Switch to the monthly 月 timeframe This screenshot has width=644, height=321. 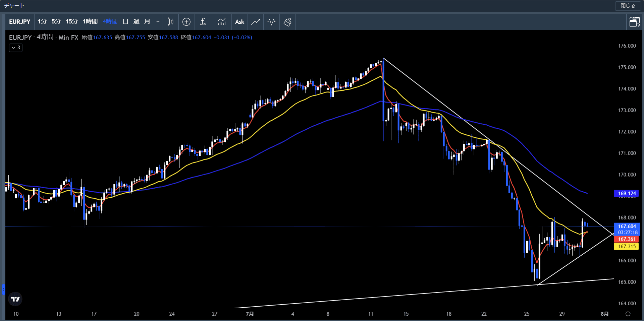pos(147,21)
